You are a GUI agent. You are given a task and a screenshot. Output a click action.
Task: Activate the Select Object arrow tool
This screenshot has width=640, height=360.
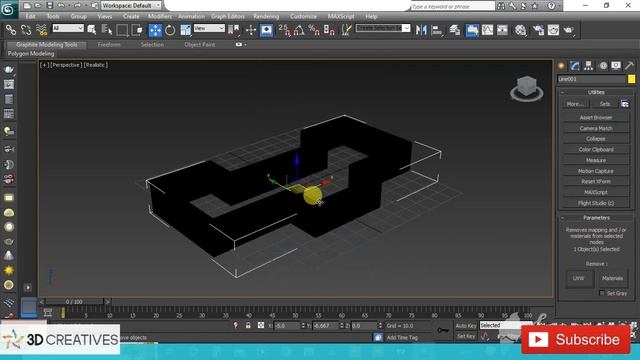(92, 30)
